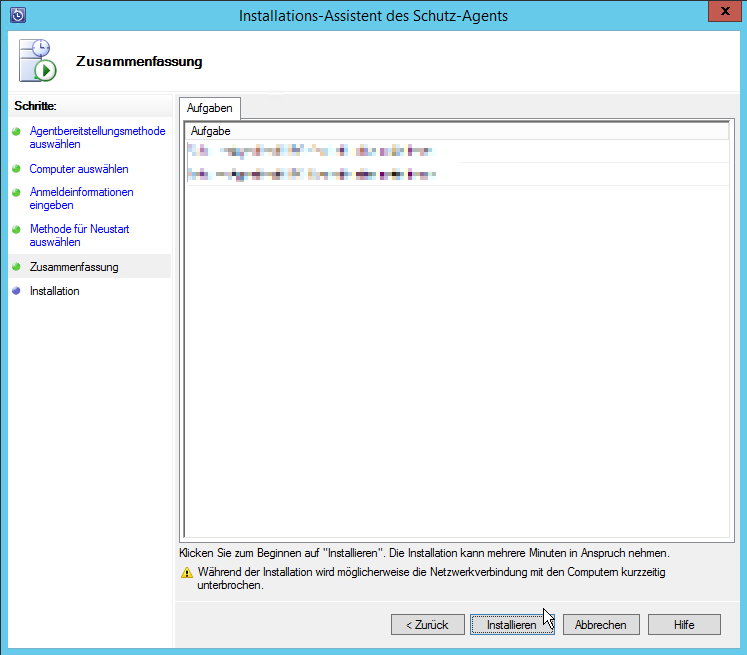The width and height of the screenshot is (747, 655).
Task: Open help via the Hilfe button
Action: coord(684,624)
